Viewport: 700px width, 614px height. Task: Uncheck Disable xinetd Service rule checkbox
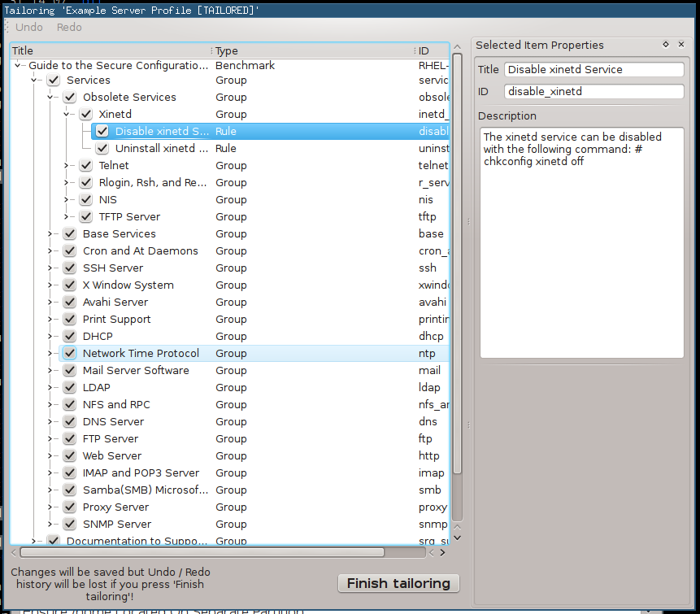102,131
